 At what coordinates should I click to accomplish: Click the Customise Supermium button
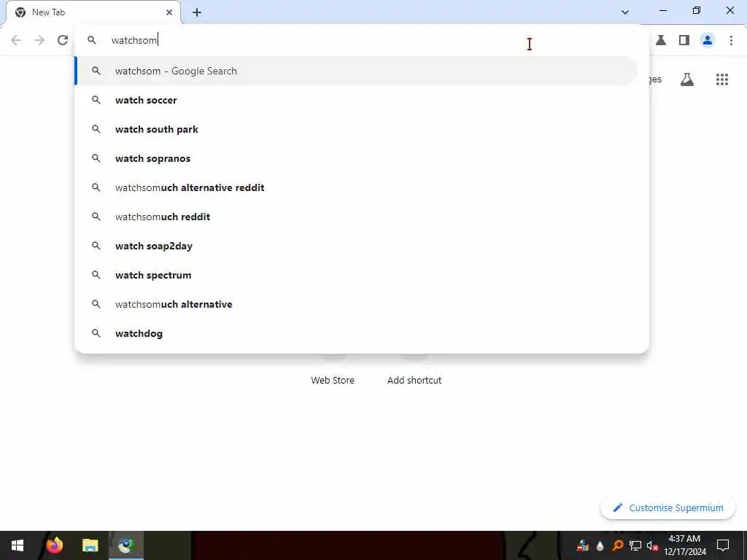(x=668, y=507)
